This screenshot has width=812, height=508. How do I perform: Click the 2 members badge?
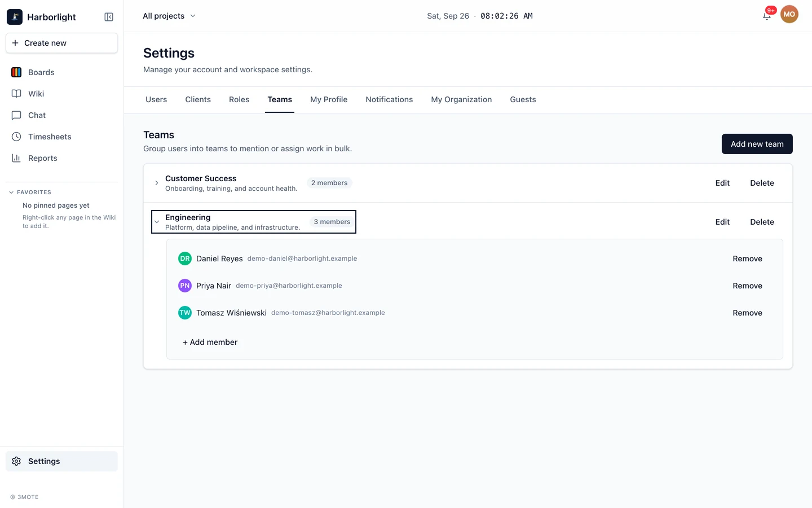329,183
